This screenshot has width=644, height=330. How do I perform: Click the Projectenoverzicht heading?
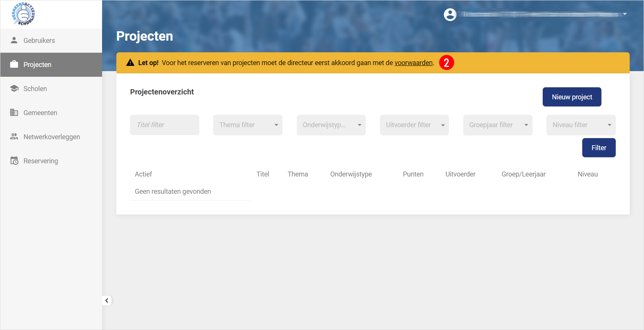(162, 92)
